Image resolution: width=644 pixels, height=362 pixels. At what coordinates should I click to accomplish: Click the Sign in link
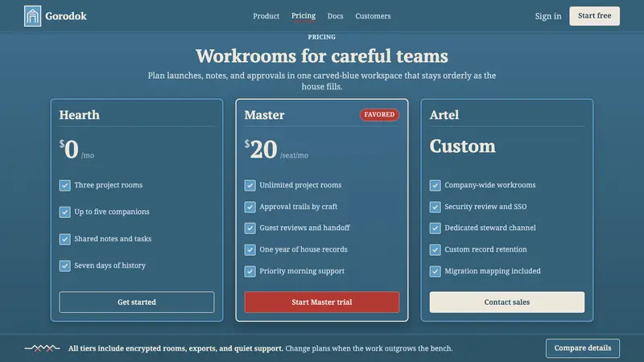click(548, 16)
